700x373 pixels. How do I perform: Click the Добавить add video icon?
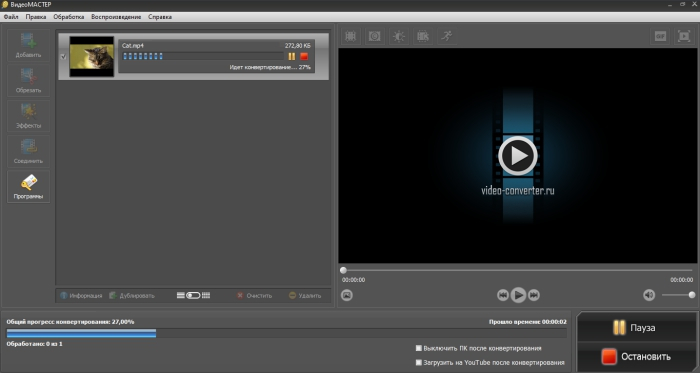point(28,45)
